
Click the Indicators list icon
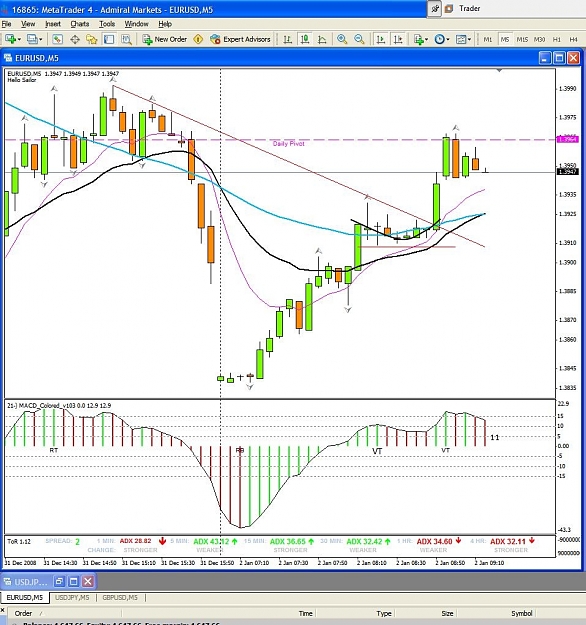tap(418, 39)
